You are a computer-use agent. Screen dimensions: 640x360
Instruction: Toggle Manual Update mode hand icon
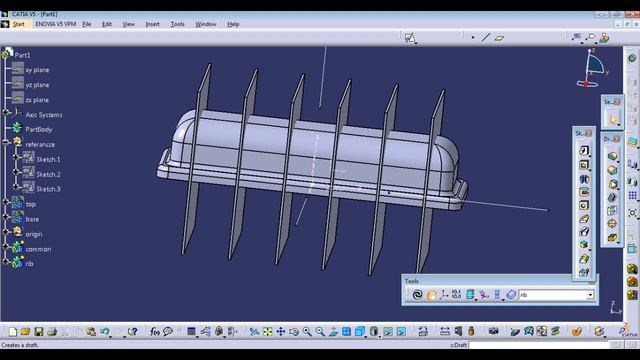click(431, 295)
